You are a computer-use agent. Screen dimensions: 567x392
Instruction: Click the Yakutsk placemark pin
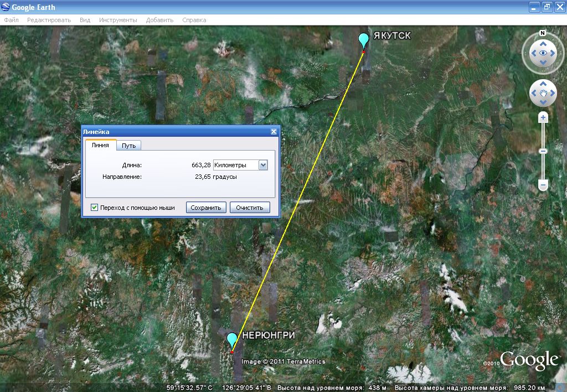click(363, 41)
